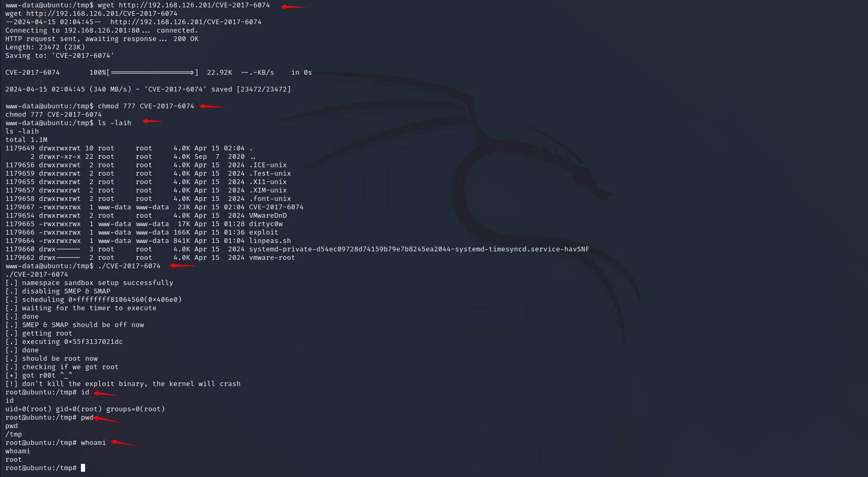Select the '.font-unix' directory name
This screenshot has height=477, width=868.
pyautogui.click(x=270, y=199)
